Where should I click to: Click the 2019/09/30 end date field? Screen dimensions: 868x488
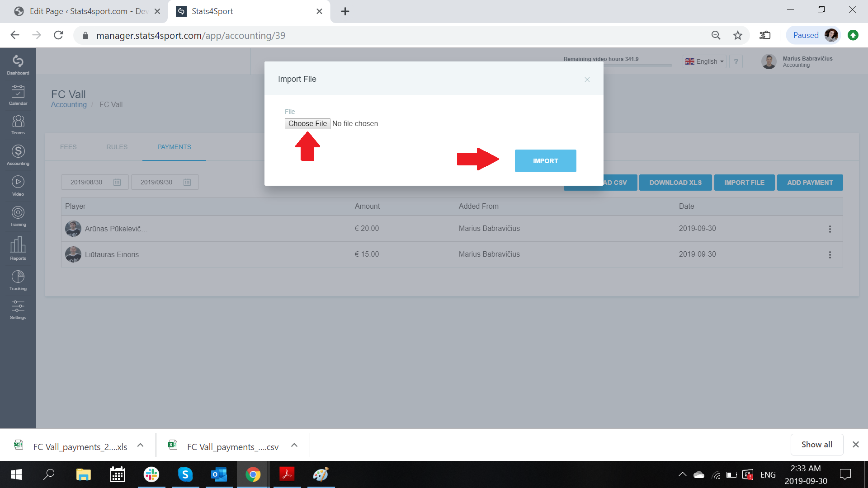(x=165, y=182)
